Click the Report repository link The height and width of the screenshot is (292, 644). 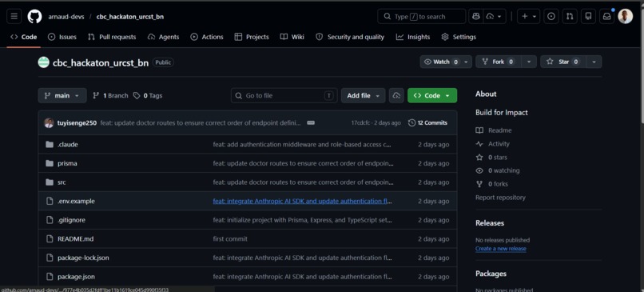(500, 198)
